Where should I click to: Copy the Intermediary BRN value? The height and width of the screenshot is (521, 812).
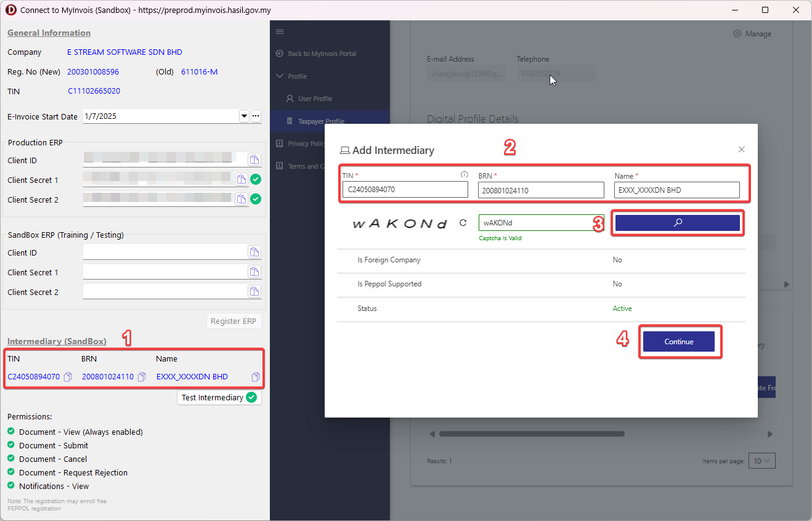pos(142,377)
